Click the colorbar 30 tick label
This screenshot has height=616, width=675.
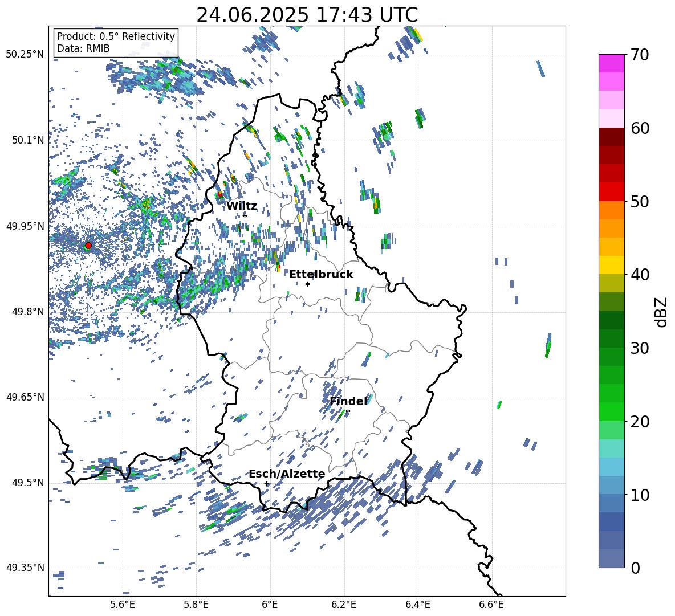640,348
